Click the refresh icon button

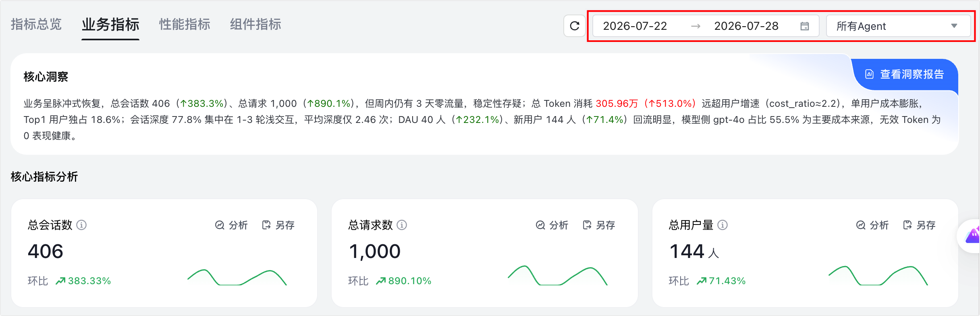(575, 26)
